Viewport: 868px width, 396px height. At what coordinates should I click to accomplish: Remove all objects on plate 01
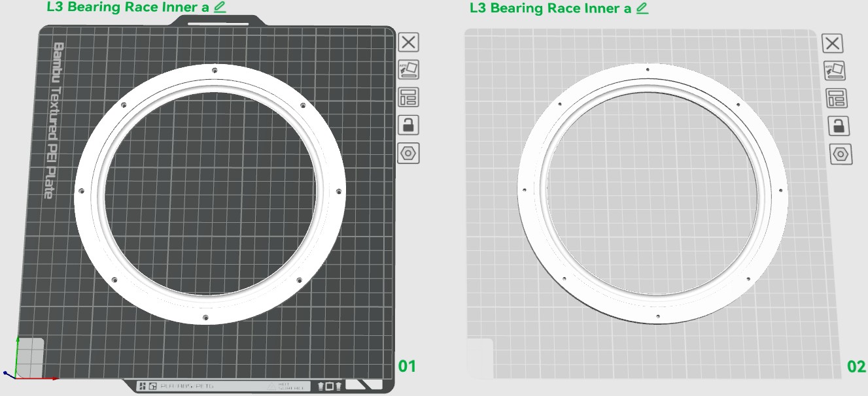409,42
